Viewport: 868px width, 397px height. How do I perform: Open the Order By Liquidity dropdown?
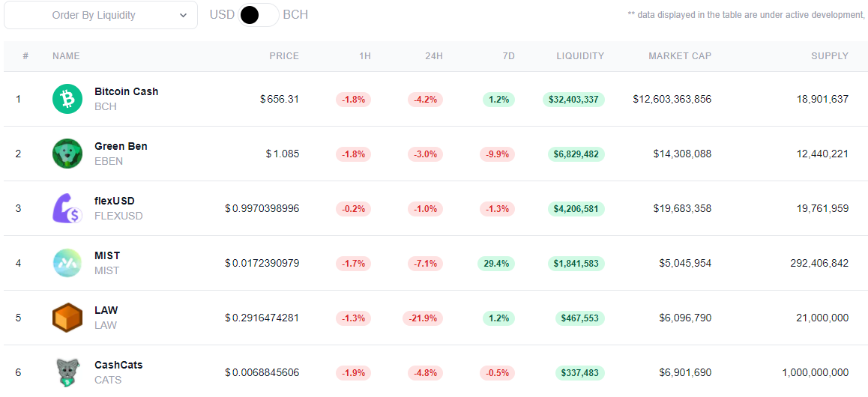click(100, 16)
